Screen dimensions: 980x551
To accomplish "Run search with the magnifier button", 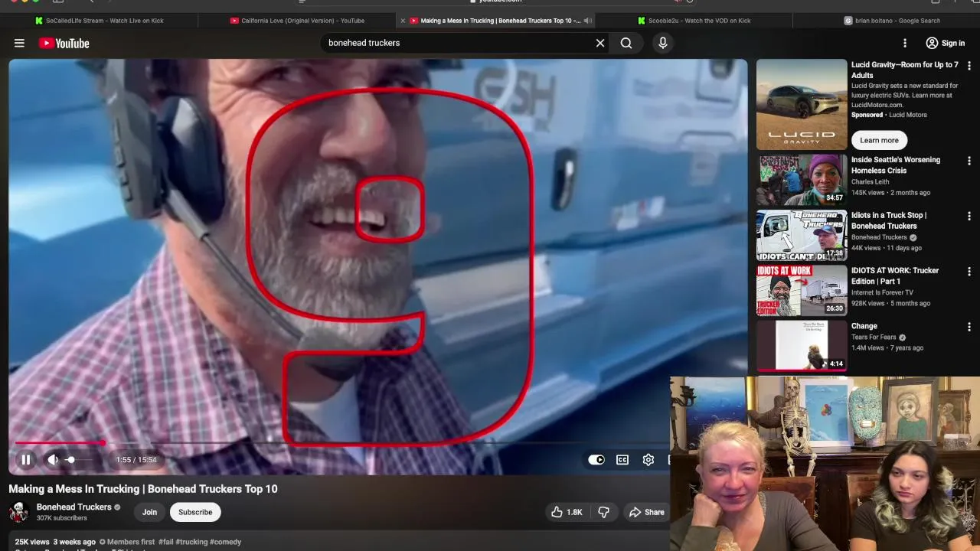I will coord(626,43).
